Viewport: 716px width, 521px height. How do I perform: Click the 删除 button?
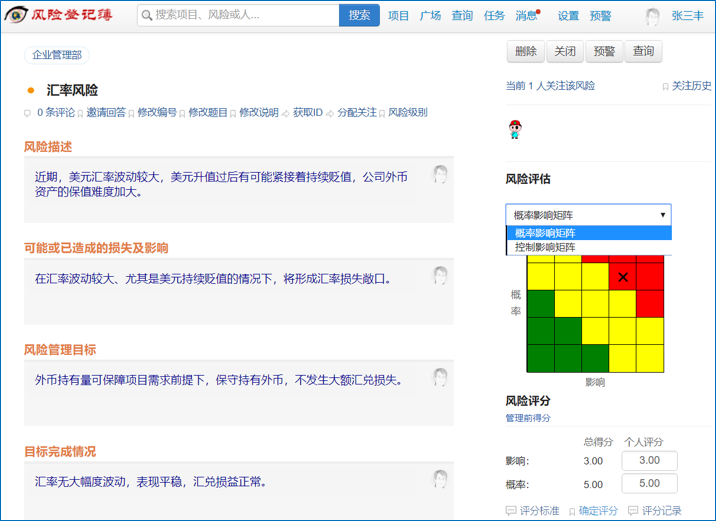click(526, 51)
